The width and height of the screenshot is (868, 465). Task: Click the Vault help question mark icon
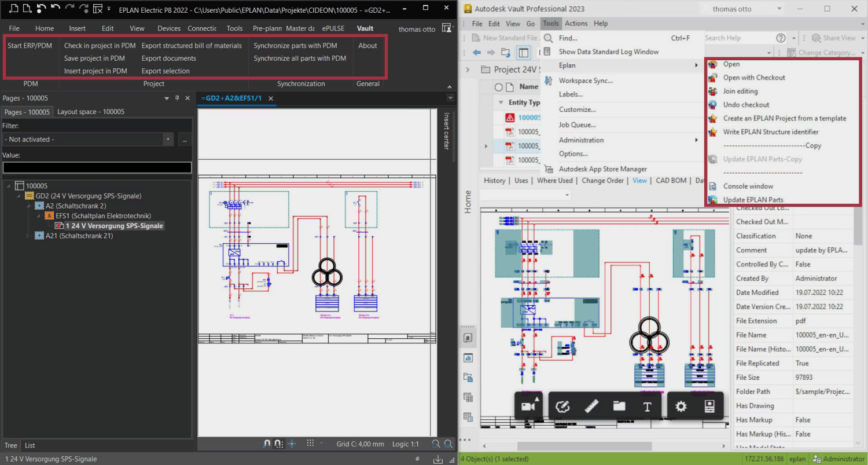(x=781, y=38)
